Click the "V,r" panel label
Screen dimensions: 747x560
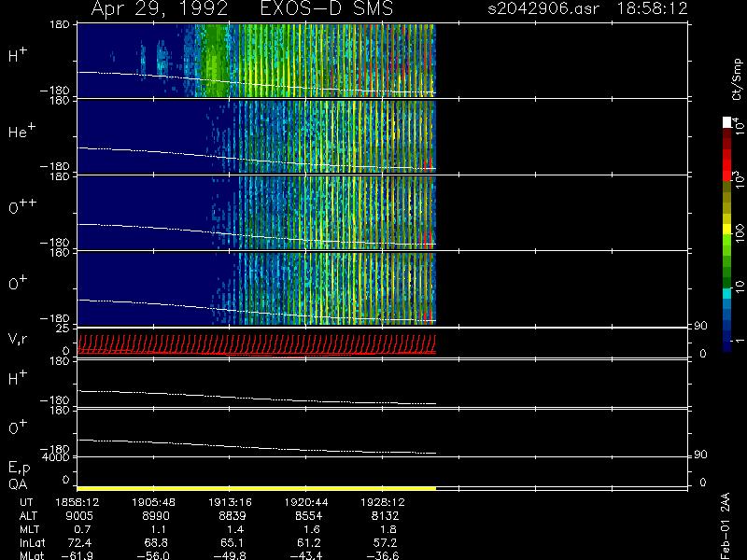click(x=18, y=339)
